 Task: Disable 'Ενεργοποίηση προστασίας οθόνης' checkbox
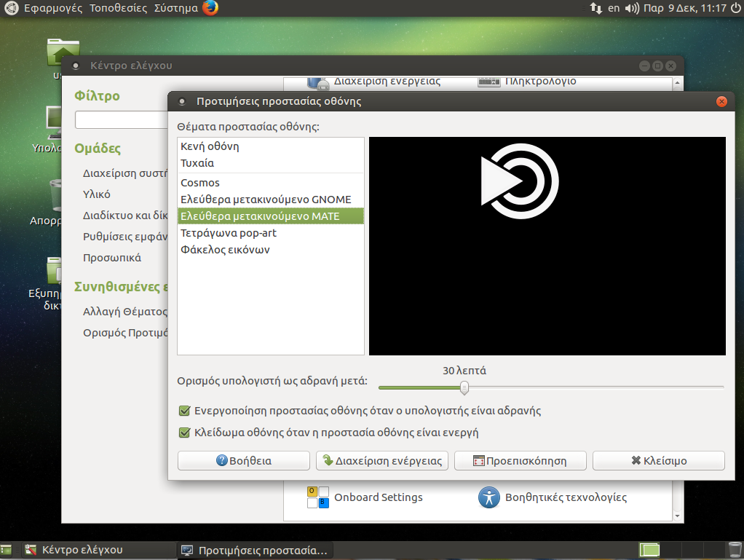click(x=184, y=411)
